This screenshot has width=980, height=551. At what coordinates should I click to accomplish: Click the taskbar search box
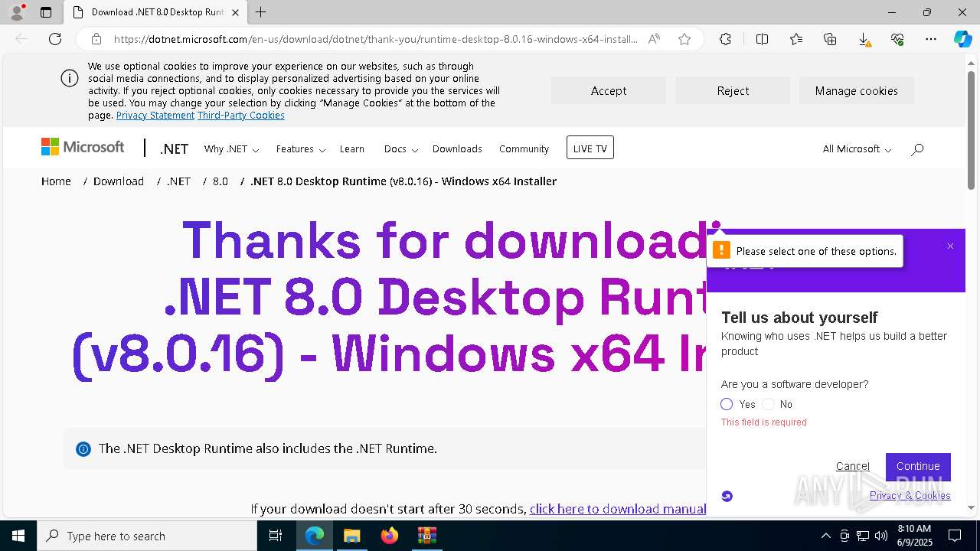(x=147, y=536)
